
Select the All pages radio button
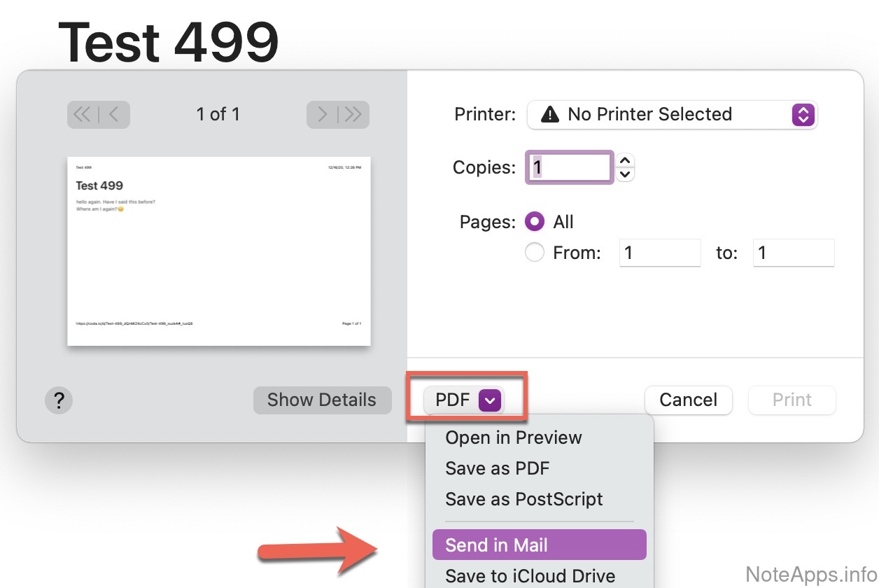535,222
